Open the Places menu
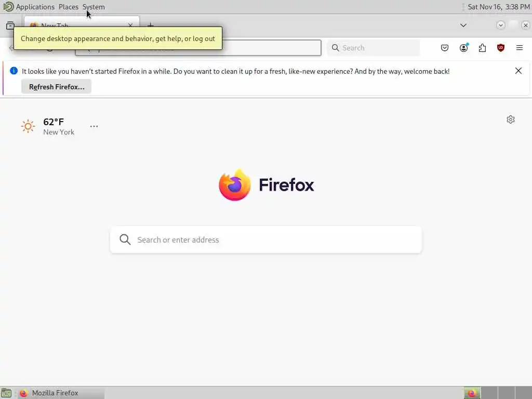This screenshot has height=399, width=532. coord(68,7)
